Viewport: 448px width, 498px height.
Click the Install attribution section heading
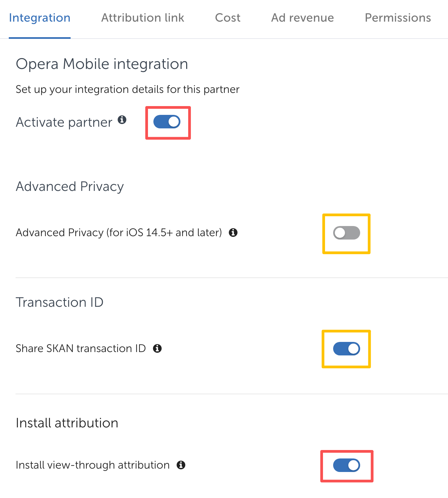pyautogui.click(x=67, y=423)
